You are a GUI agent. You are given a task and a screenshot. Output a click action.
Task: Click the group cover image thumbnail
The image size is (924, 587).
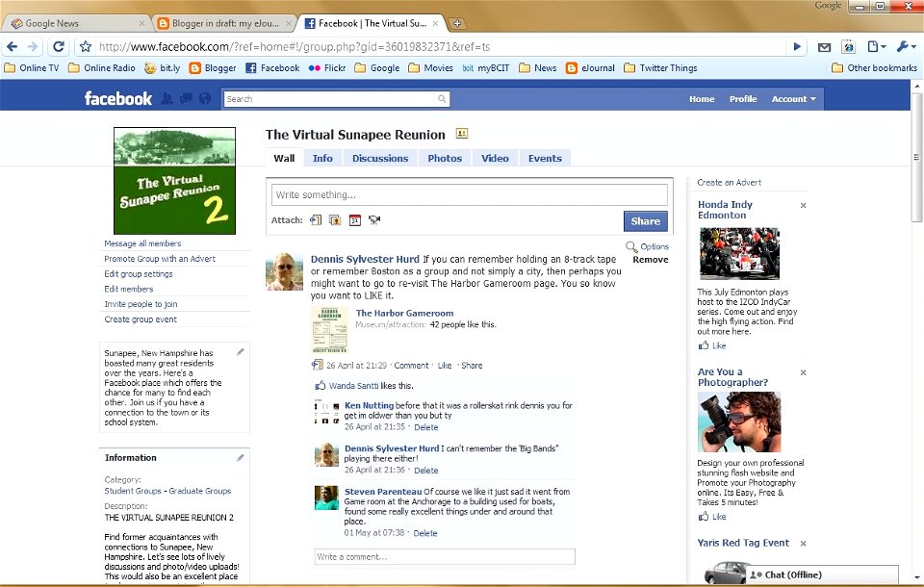pos(174,180)
